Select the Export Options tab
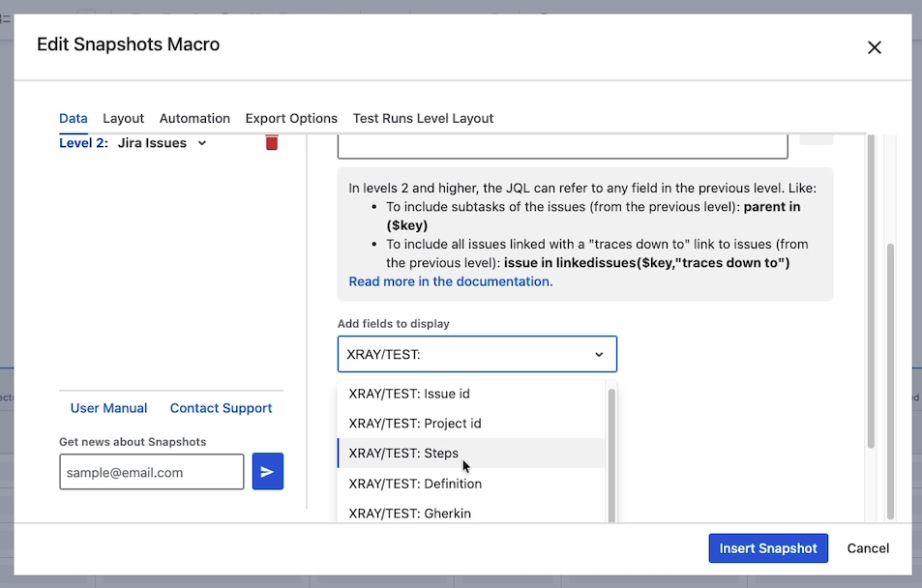The image size is (922, 588). click(x=291, y=118)
